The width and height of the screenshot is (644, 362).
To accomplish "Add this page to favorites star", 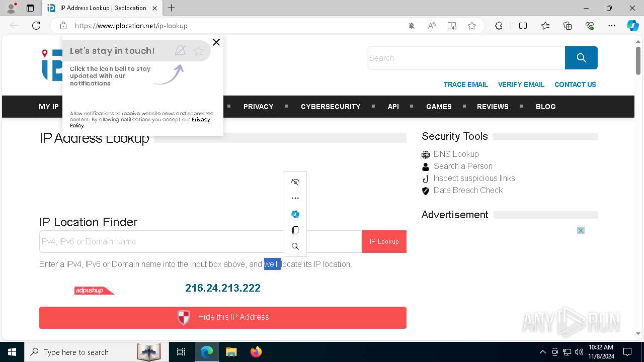I will 472,26.
